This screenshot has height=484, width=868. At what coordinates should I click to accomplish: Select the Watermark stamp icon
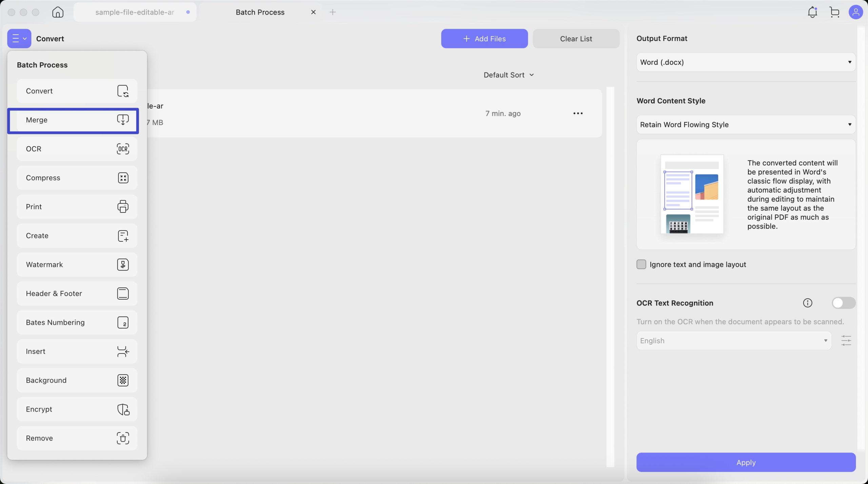click(123, 264)
